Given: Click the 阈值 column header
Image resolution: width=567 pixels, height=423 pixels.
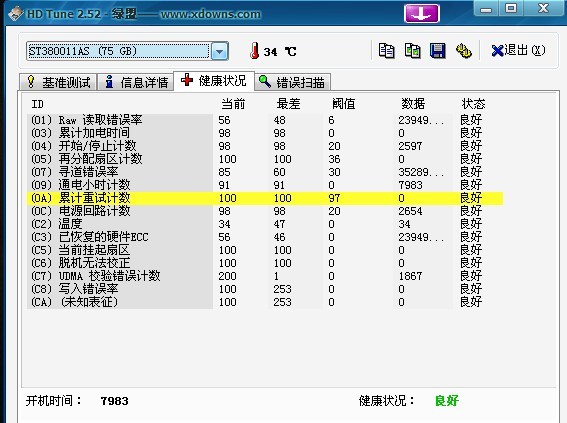Looking at the screenshot, I should coord(344,104).
